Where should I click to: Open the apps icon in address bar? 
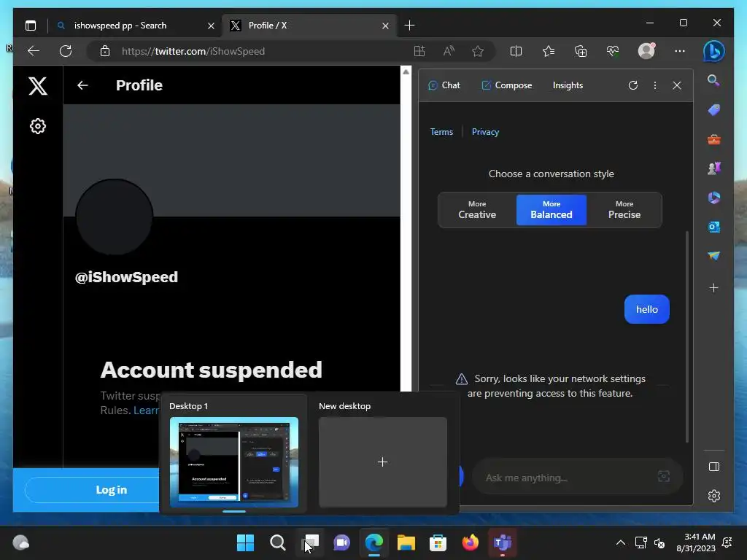tap(419, 51)
